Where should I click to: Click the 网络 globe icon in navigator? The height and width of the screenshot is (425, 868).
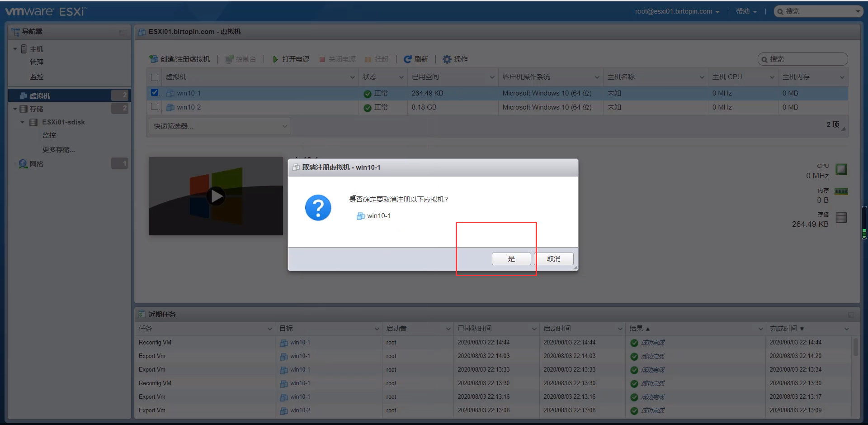[23, 164]
